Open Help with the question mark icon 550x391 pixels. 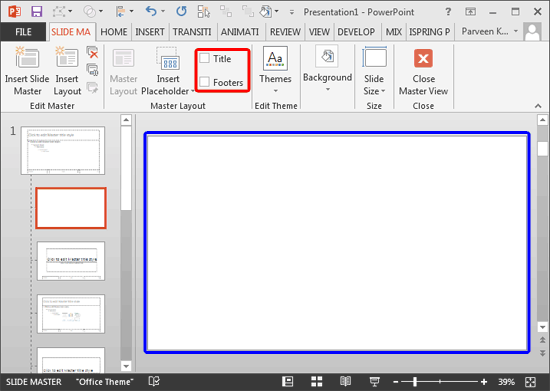click(448, 12)
